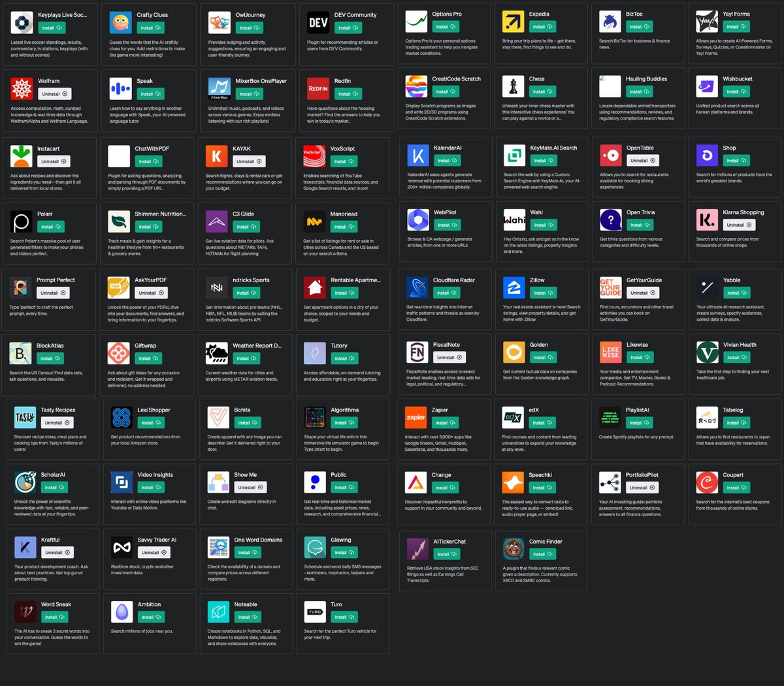Click the ScholarAI plugin icon
The image size is (784, 686).
point(25,482)
